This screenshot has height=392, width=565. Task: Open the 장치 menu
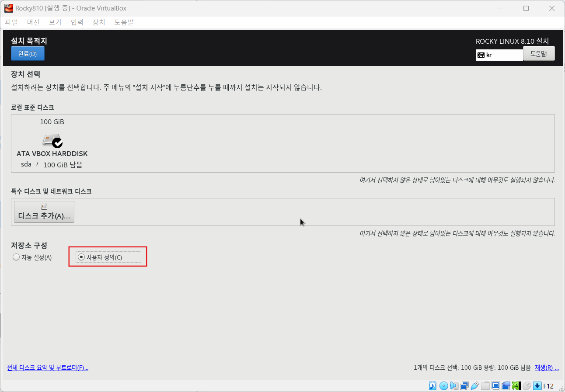coord(99,22)
